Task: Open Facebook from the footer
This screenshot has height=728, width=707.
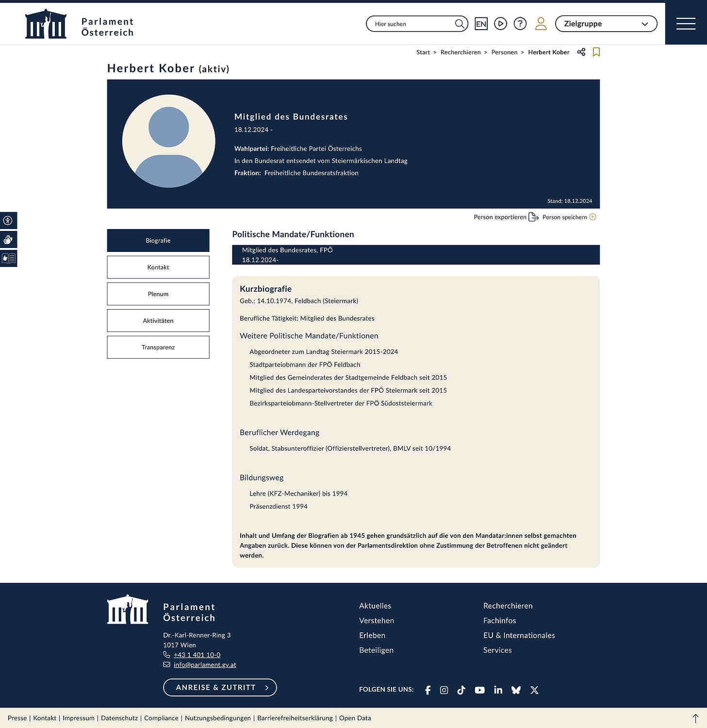Action: pyautogui.click(x=427, y=690)
